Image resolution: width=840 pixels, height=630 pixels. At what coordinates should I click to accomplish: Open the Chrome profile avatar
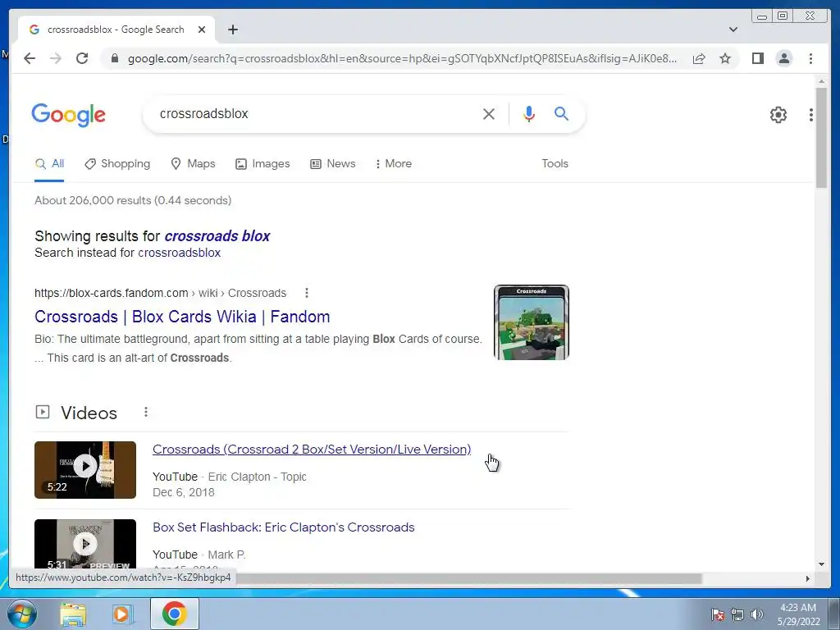[x=783, y=58]
